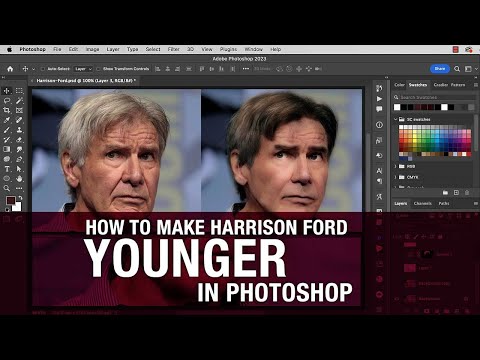
Task: Open the Comments panel speech bubble icon
Action: [379, 109]
